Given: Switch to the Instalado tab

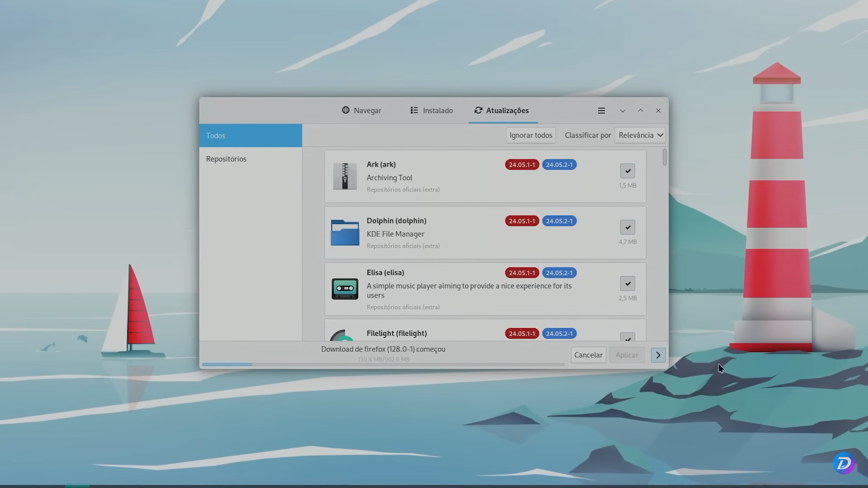Looking at the screenshot, I should click(x=431, y=111).
